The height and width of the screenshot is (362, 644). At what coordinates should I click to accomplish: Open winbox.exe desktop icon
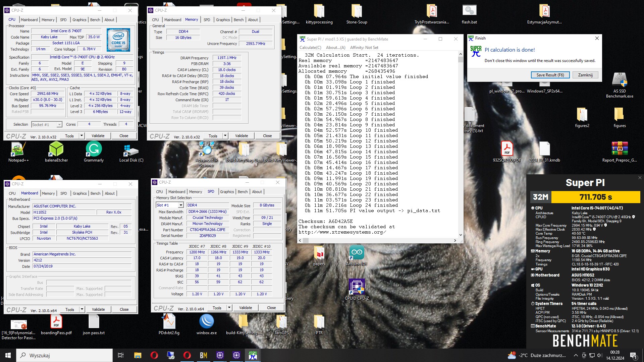[207, 324]
